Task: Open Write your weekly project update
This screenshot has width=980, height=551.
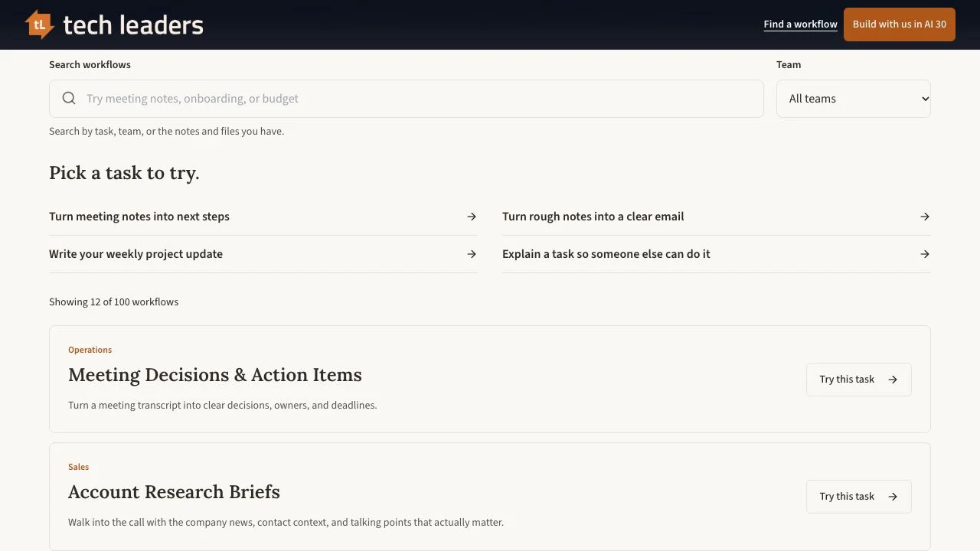Action: [263, 254]
